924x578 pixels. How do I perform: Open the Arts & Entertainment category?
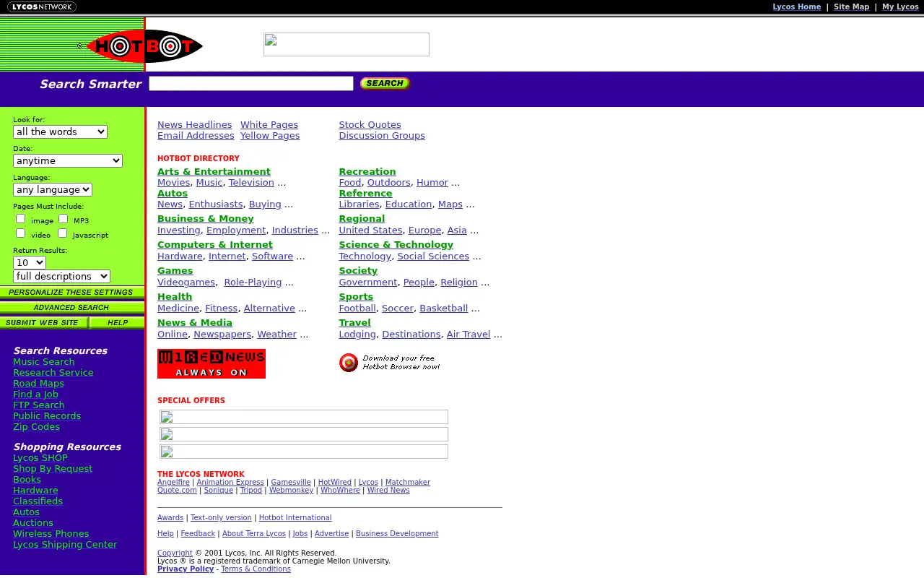click(x=214, y=172)
